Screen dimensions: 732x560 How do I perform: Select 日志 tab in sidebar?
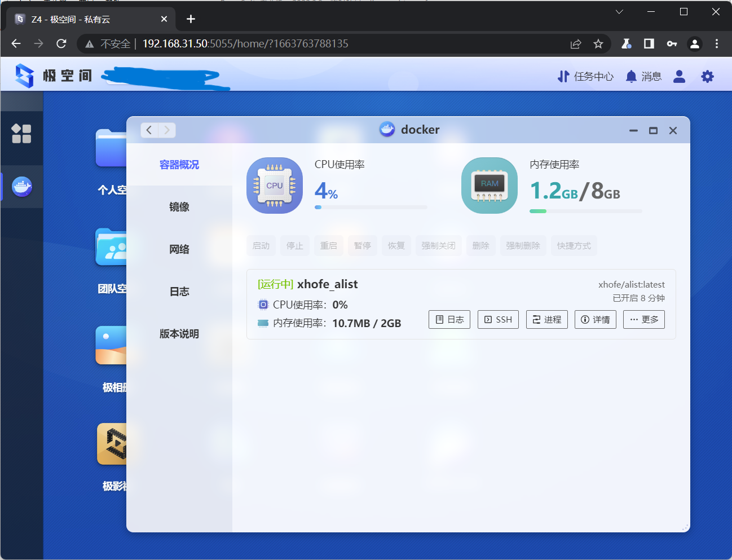coord(179,292)
